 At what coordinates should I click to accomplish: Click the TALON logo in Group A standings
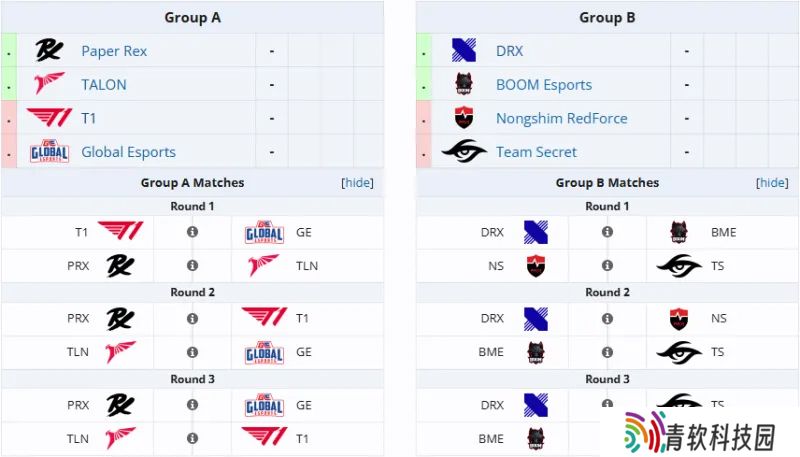[x=49, y=84]
